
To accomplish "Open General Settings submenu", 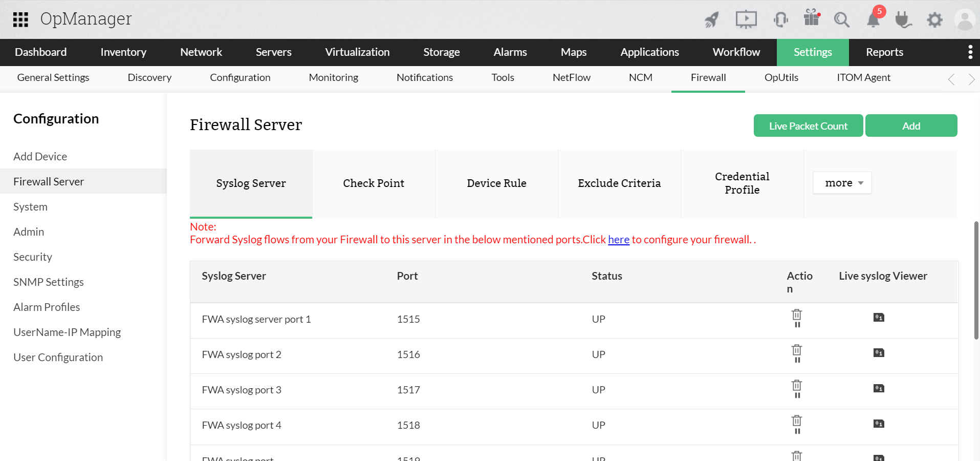I will tap(53, 78).
